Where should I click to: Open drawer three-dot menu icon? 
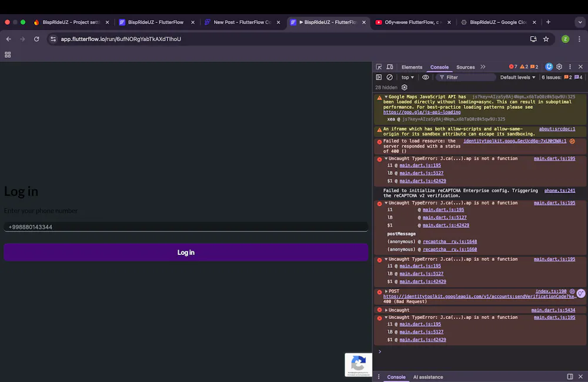click(x=379, y=377)
